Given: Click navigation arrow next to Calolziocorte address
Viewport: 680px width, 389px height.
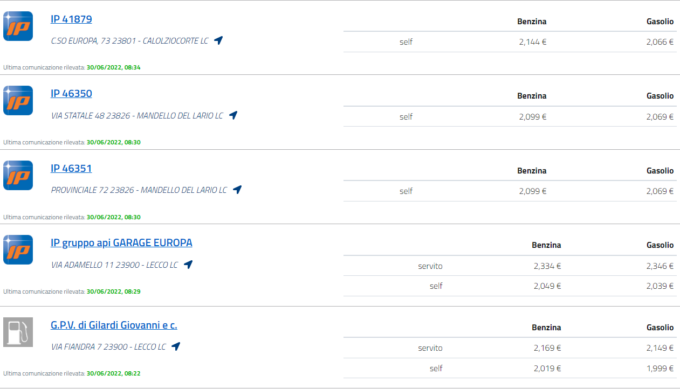Looking at the screenshot, I should [x=219, y=40].
